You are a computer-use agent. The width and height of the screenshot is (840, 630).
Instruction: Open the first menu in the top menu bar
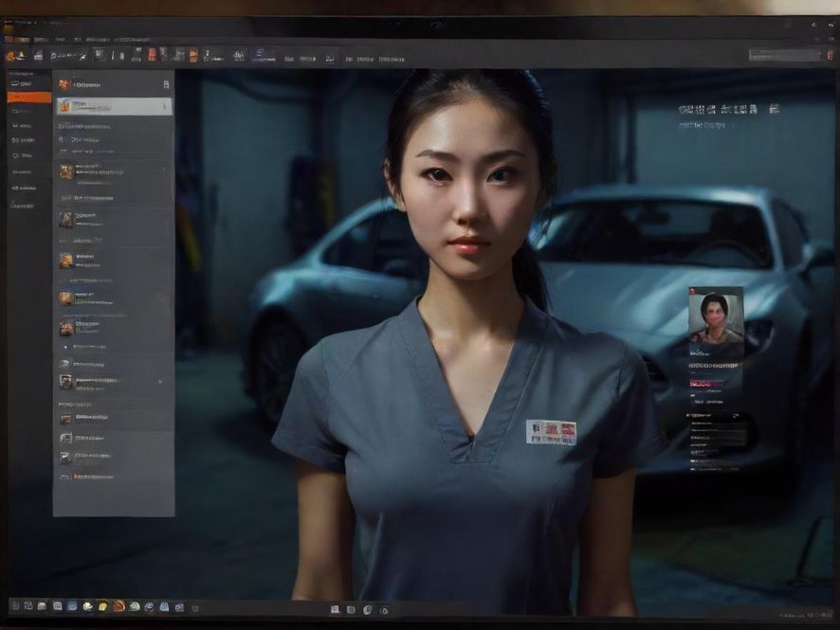click(10, 40)
